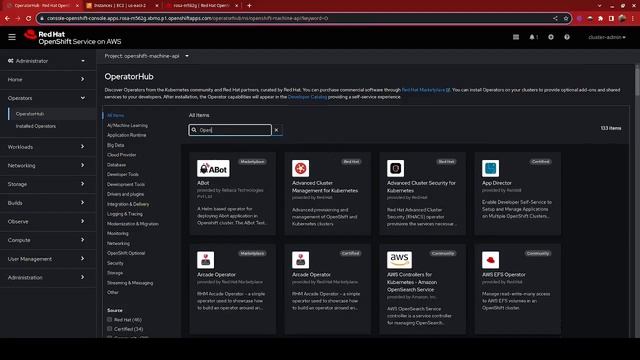Filter by Big Data category
This screenshot has width=640, height=360.
point(116,145)
